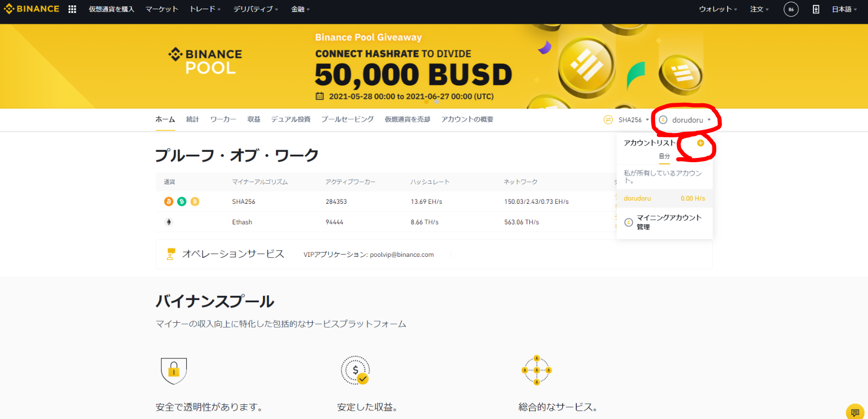This screenshot has width=868, height=419.
Task: Click hashrate value 8.66 TH/s
Action: pyautogui.click(x=425, y=222)
